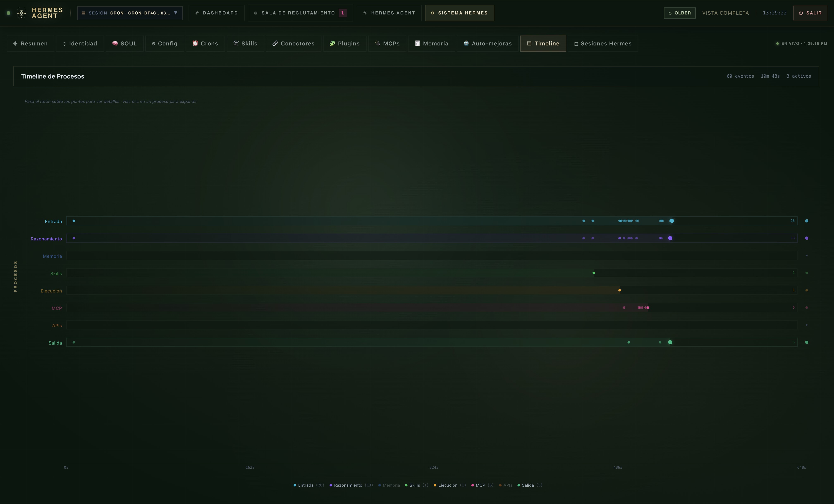Click the Olber user chip

(x=680, y=13)
